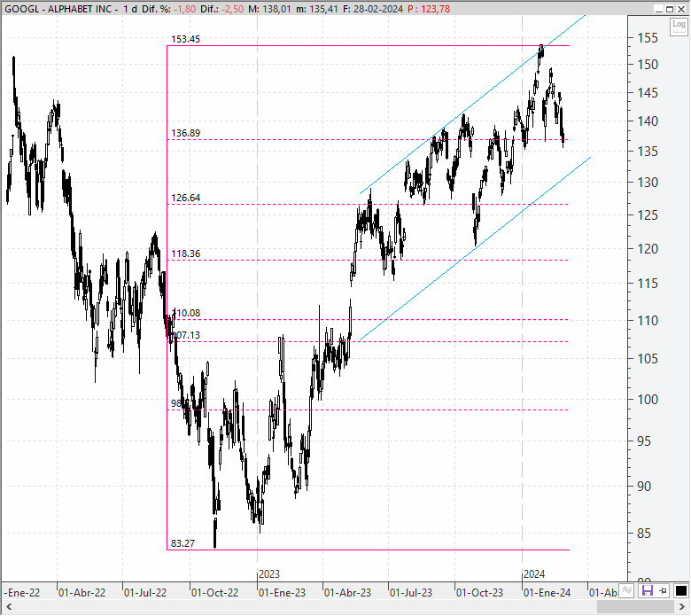The width and height of the screenshot is (691, 616).
Task: Click the 100 price axis label
Action: tap(648, 400)
